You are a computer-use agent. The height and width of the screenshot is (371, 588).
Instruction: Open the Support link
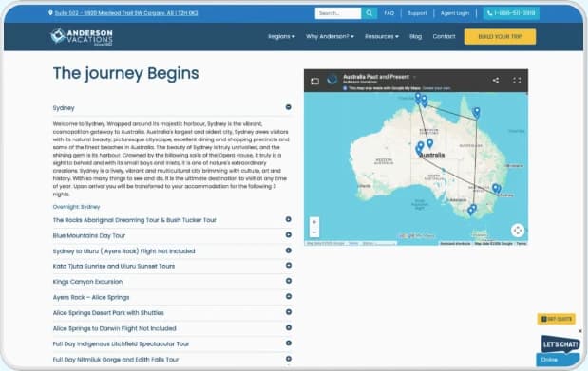tap(417, 13)
